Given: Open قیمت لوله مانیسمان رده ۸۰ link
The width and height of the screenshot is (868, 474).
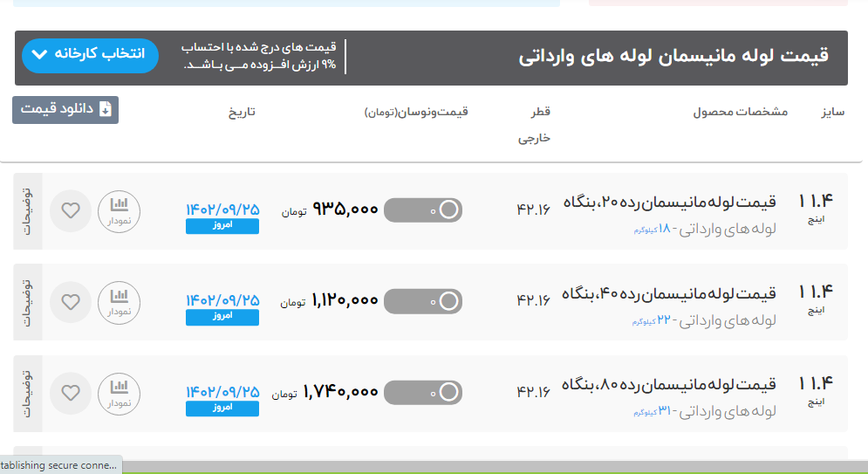Looking at the screenshot, I should [x=670, y=385].
